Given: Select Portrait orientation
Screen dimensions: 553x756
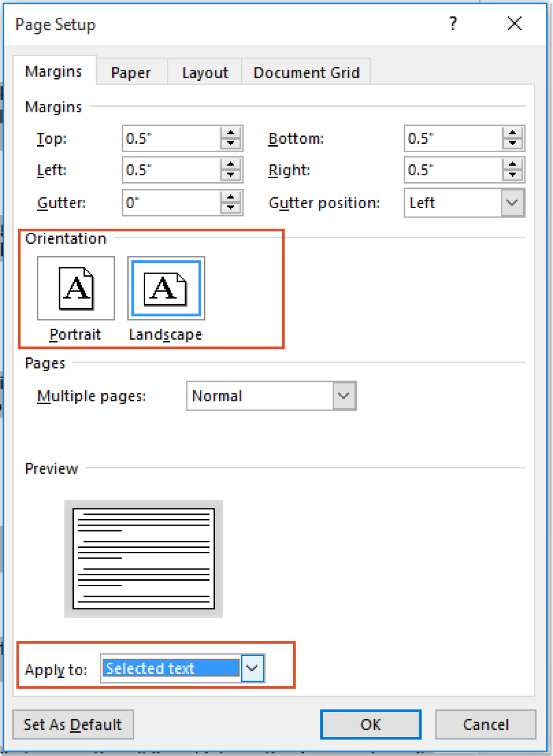Looking at the screenshot, I should 75,288.
